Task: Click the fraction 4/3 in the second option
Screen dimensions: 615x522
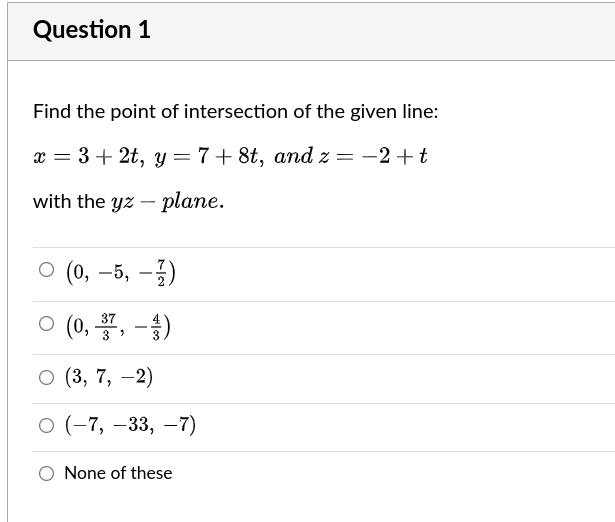Action: 156,327
